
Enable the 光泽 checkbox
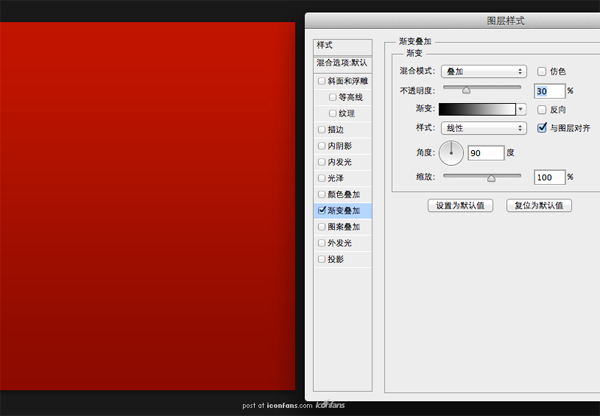click(321, 178)
